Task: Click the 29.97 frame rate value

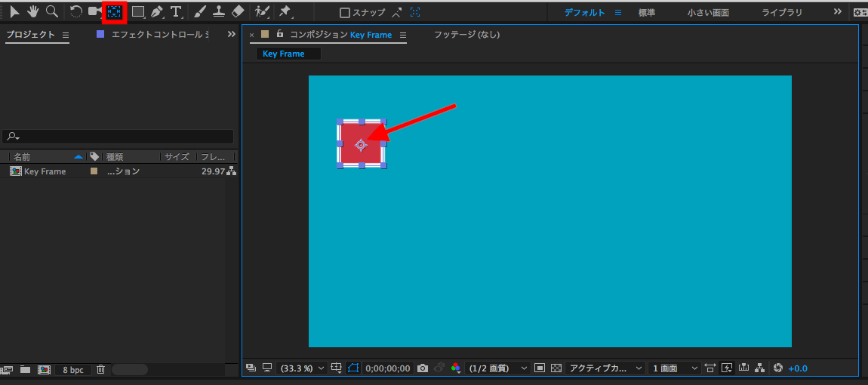Action: pos(213,171)
